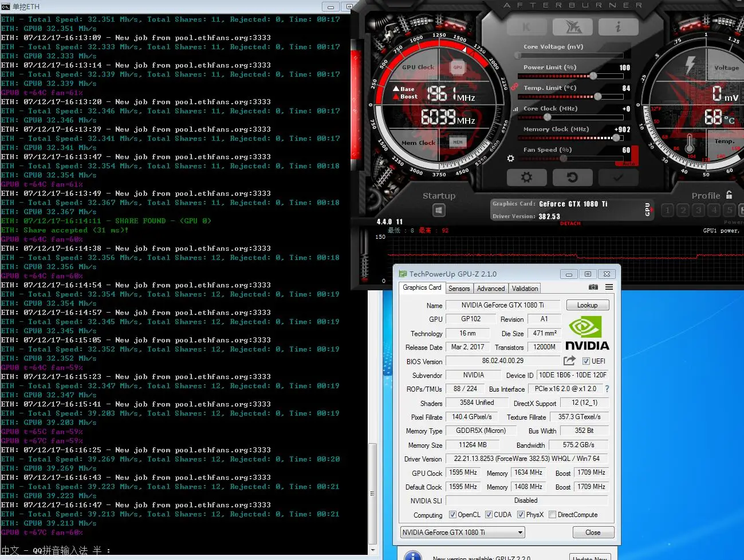The image size is (744, 560).
Task: Open the NVIDIA GeForce GTX 1080 Ti dropdown
Action: coord(462,533)
